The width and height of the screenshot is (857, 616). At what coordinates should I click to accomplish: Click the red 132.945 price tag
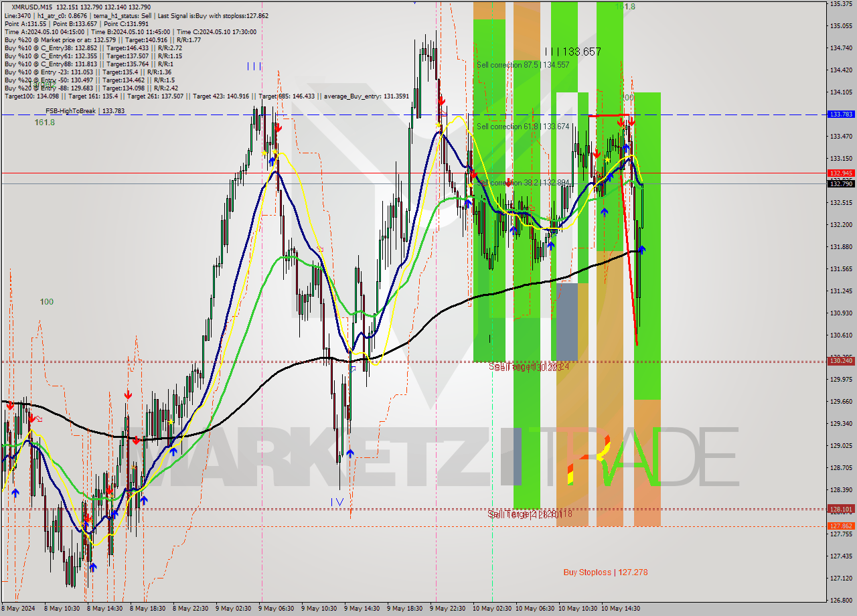(841, 173)
